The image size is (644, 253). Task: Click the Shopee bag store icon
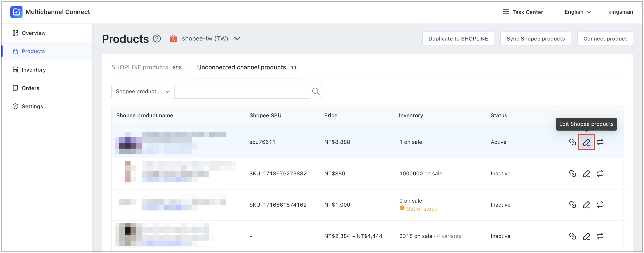173,38
